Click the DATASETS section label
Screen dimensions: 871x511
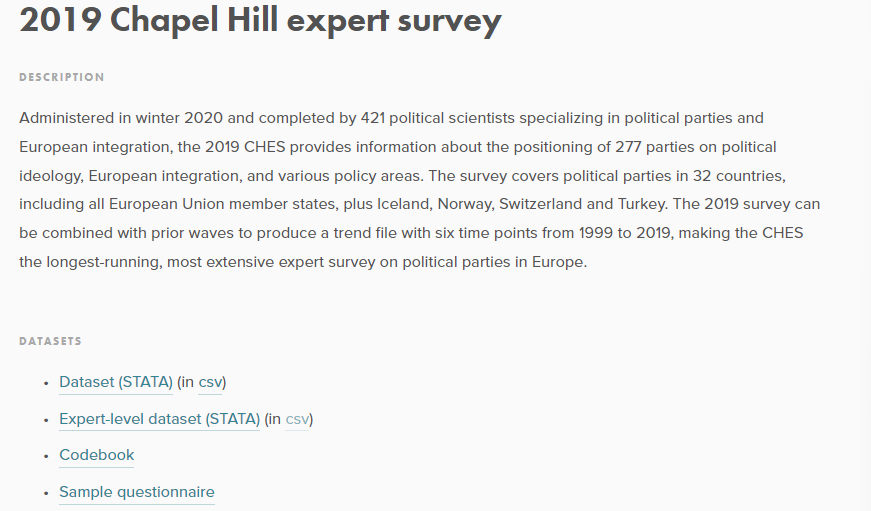tap(50, 341)
